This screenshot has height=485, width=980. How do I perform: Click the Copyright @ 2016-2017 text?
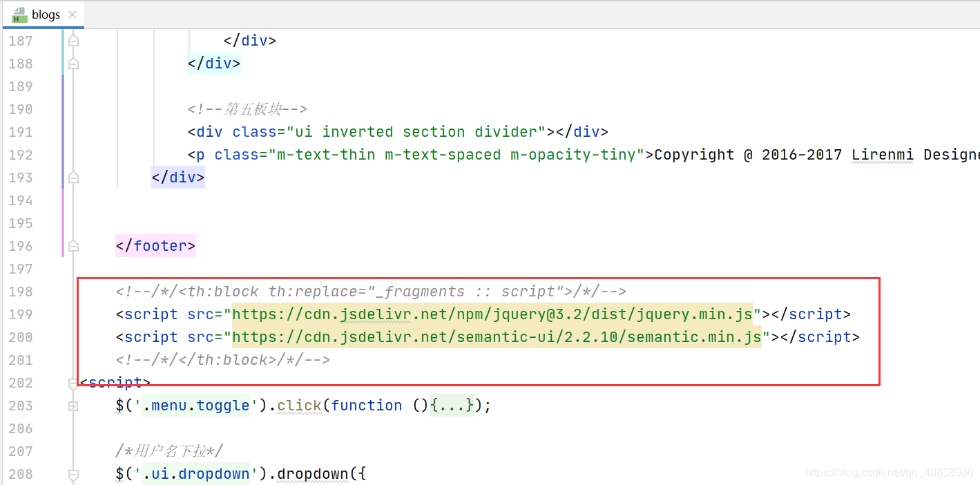[748, 155]
